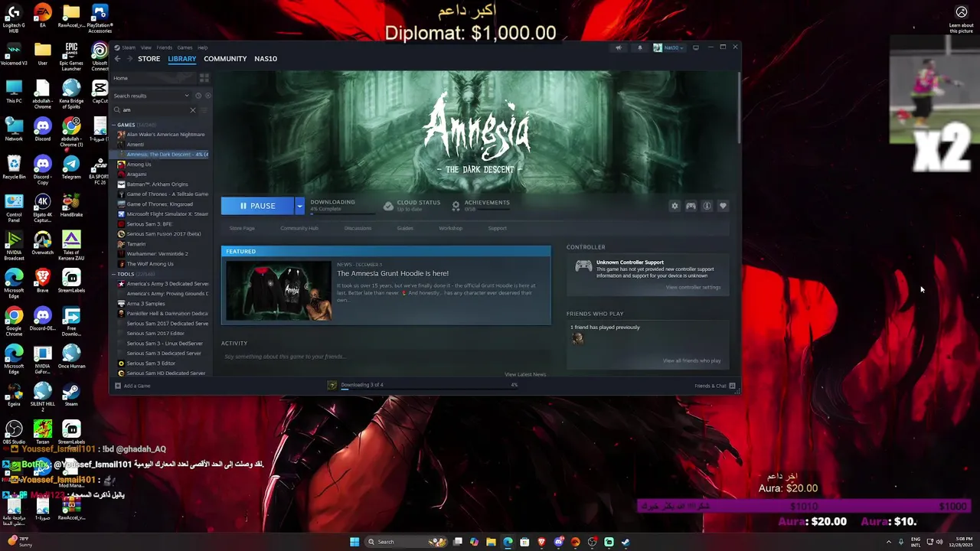
Task: Clear the library search with X
Action: click(x=193, y=110)
